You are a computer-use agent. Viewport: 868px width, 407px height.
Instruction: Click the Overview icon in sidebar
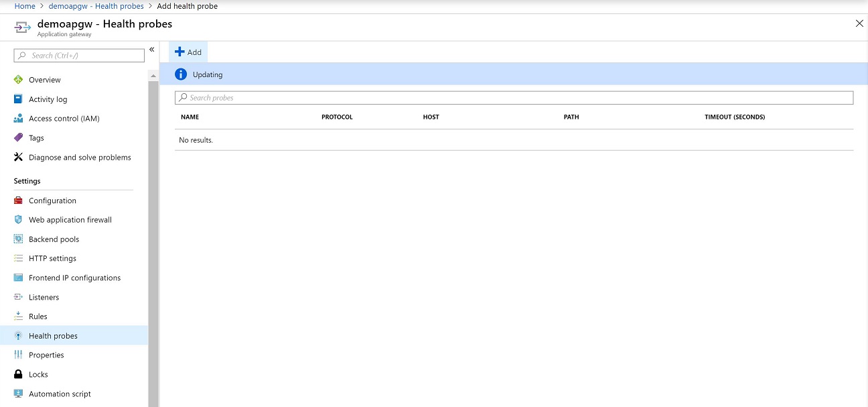[x=18, y=80]
